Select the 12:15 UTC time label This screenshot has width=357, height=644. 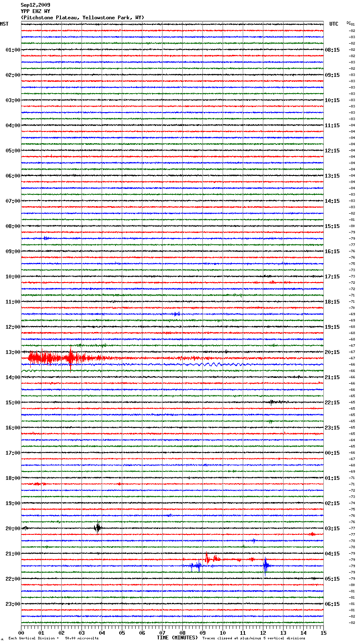pyautogui.click(x=332, y=151)
